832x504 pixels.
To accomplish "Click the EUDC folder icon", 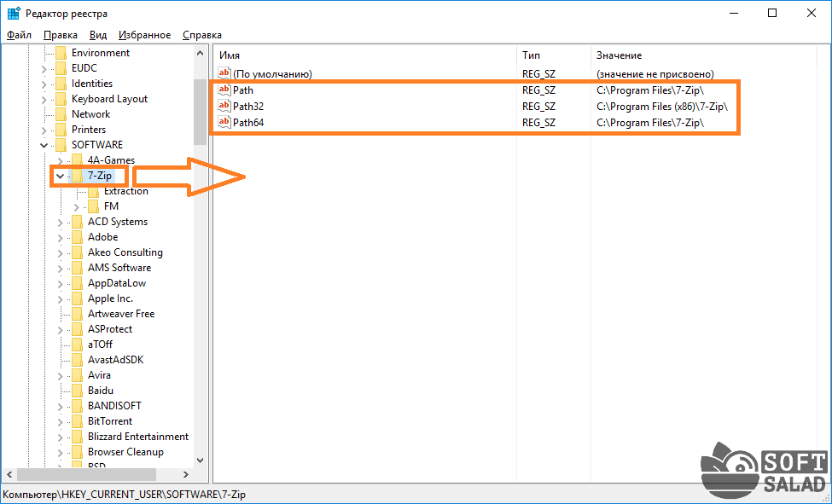I will point(61,68).
